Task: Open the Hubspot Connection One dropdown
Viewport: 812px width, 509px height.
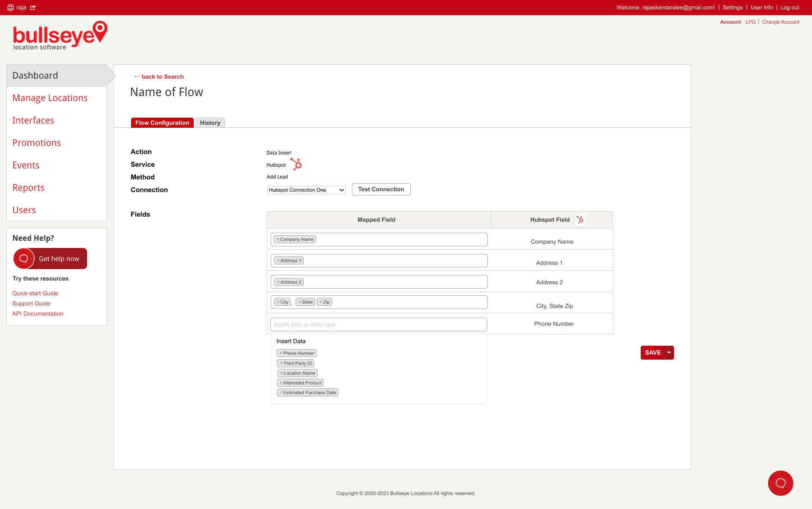Action: coord(306,190)
